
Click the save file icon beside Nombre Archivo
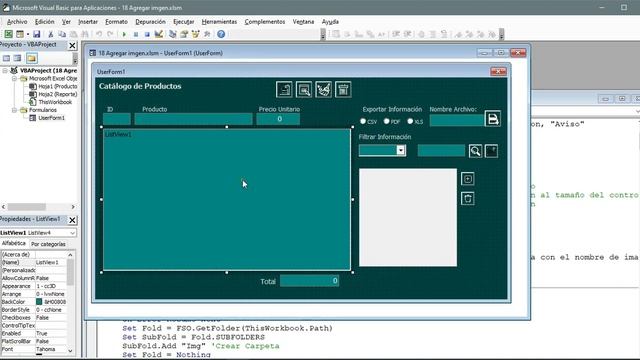pos(493,119)
